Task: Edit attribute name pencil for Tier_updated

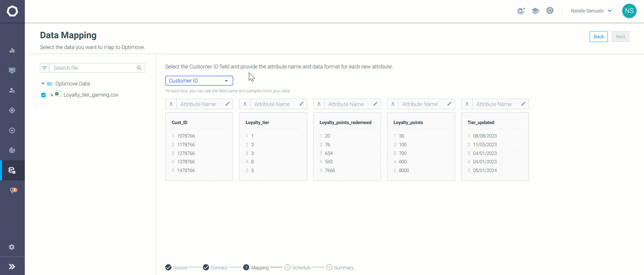Action: click(523, 104)
